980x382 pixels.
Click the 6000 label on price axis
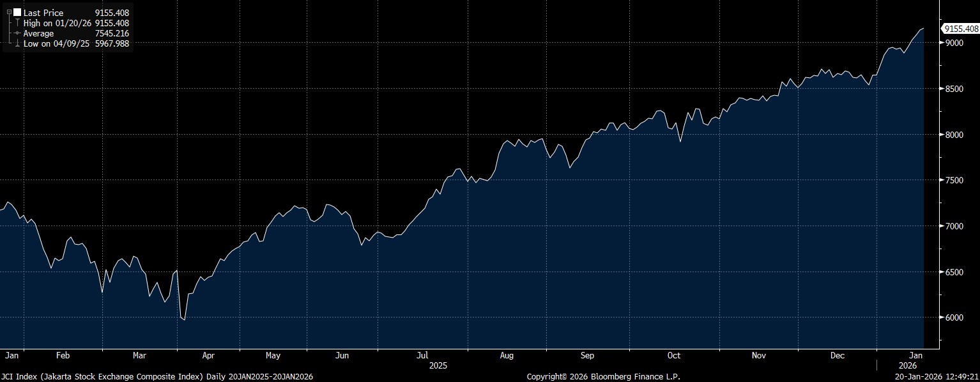(954, 318)
